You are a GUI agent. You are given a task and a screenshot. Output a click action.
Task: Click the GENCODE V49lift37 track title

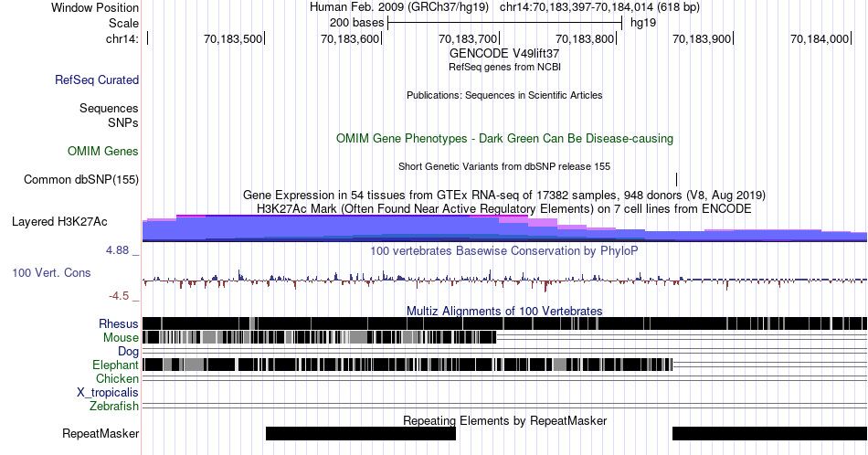click(504, 54)
